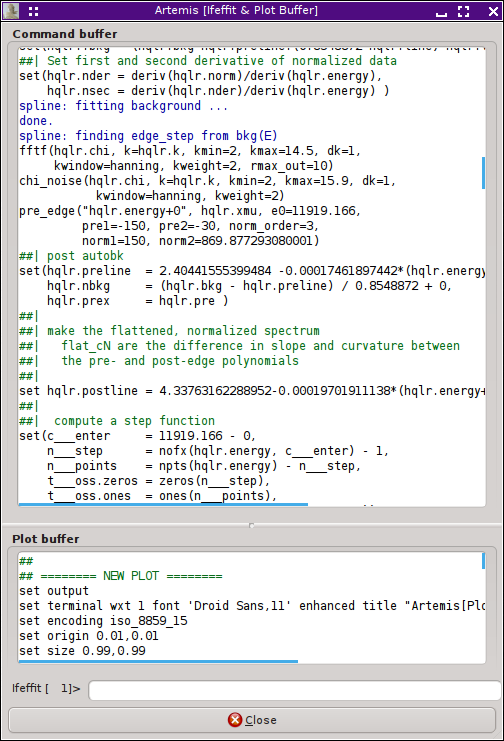Click the 'set encoding iso_8859_15' line
504x741 pixels.
pyautogui.click(x=103, y=621)
